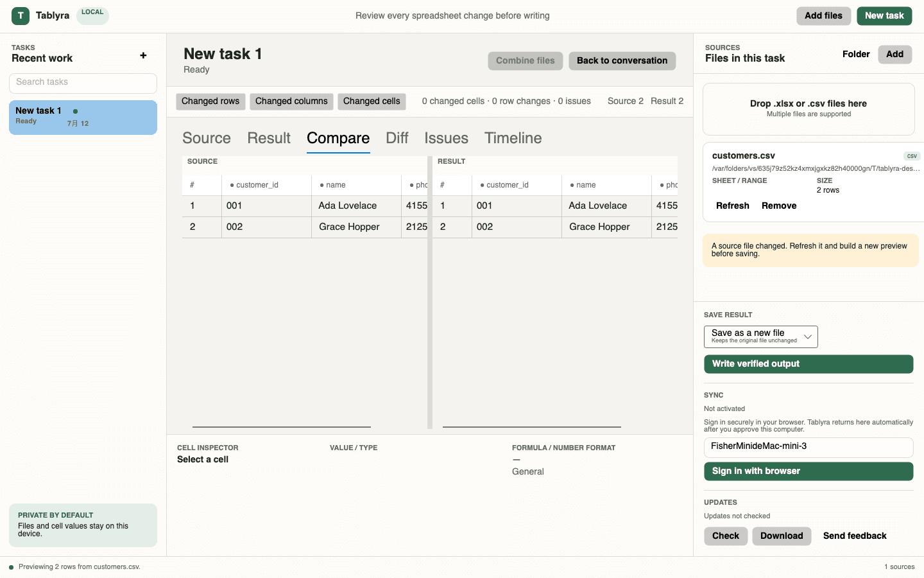The height and width of the screenshot is (578, 924).
Task: Open the Timeline tab
Action: [513, 138]
